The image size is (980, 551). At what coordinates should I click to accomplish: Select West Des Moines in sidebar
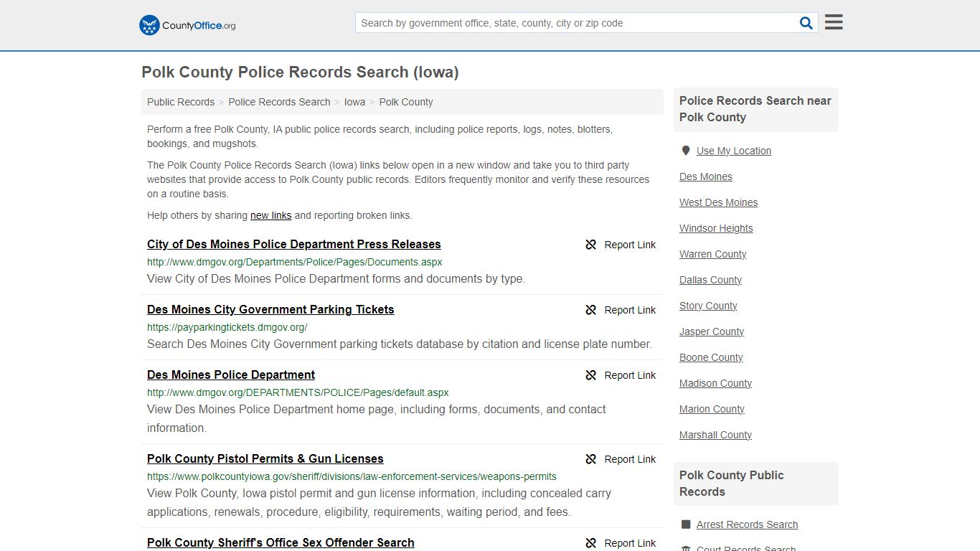click(x=719, y=202)
